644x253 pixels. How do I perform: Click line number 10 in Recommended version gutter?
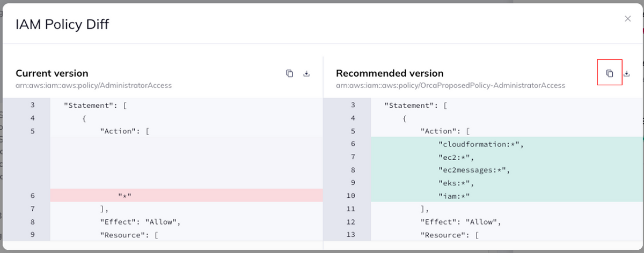point(352,196)
